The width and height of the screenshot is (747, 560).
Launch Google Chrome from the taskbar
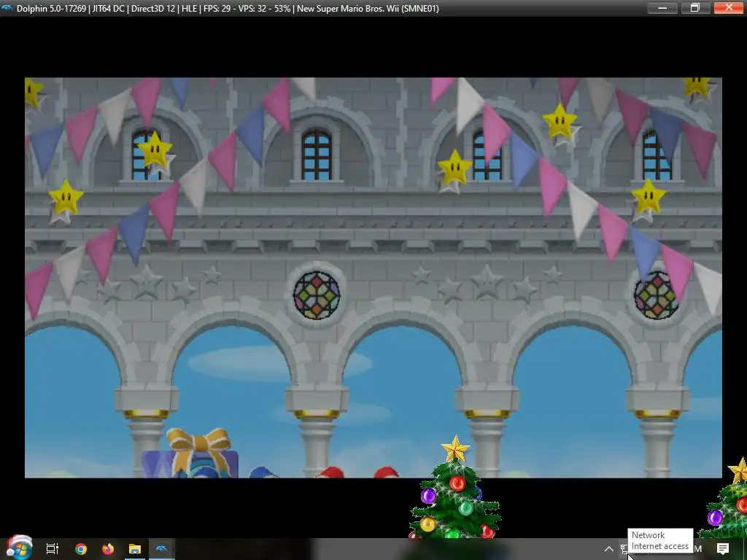click(81, 549)
